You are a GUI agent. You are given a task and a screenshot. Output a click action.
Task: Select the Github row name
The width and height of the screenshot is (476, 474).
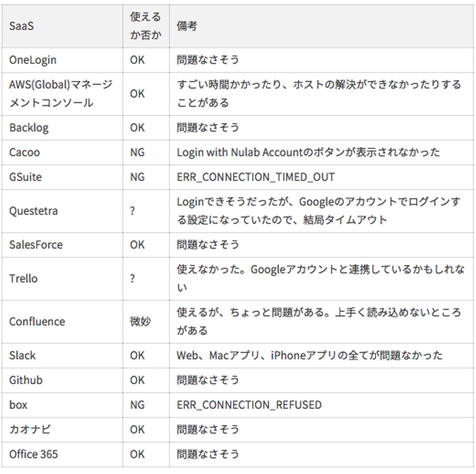tap(26, 380)
